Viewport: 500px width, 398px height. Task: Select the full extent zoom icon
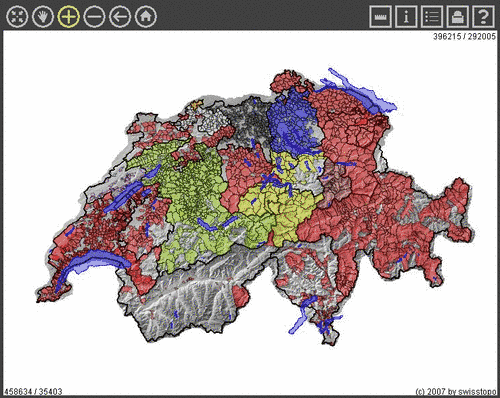(17, 16)
